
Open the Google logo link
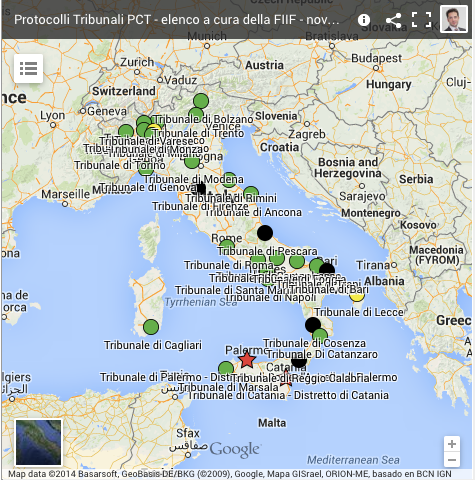click(235, 449)
